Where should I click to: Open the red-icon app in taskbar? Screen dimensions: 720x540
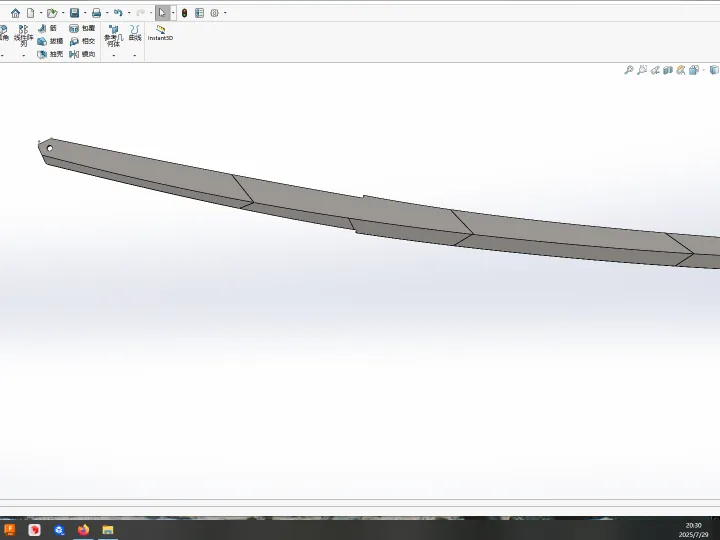[x=34, y=529]
